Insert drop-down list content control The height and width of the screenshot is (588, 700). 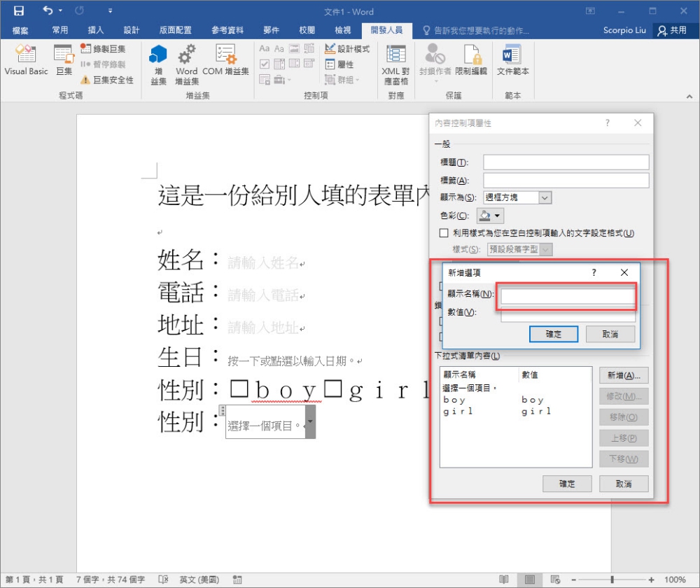(x=294, y=64)
